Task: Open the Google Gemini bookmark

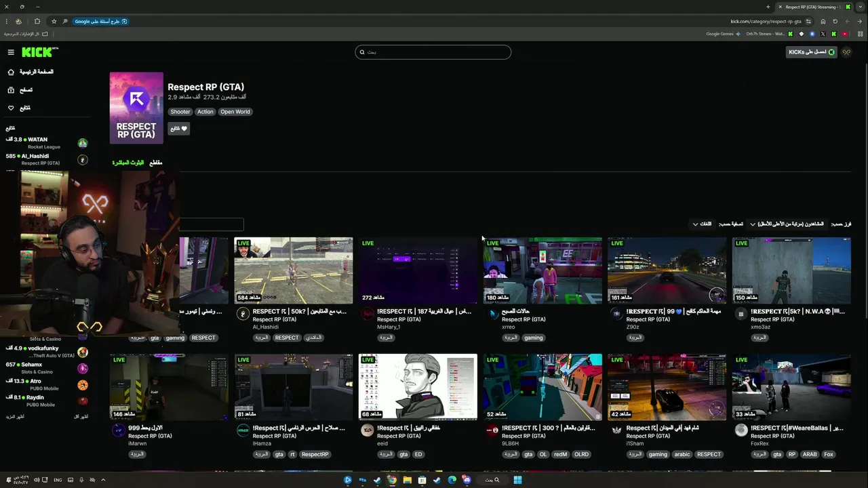Action: point(724,34)
